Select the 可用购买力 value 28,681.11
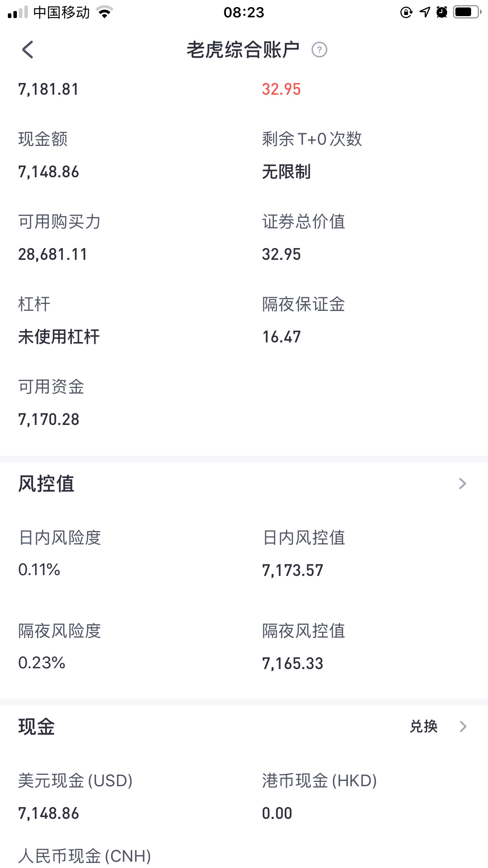 [x=53, y=254]
